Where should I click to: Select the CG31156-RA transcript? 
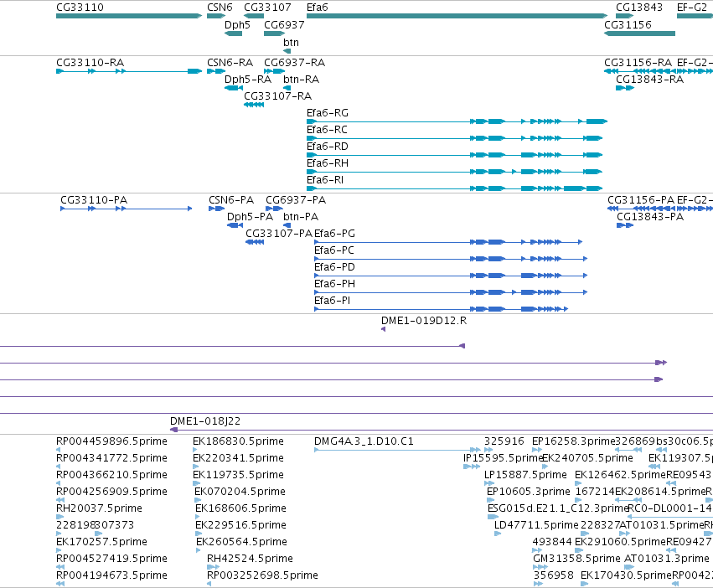[639, 71]
